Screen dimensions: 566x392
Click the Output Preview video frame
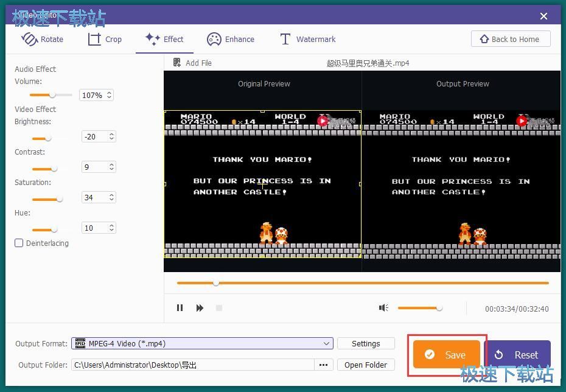click(x=461, y=184)
